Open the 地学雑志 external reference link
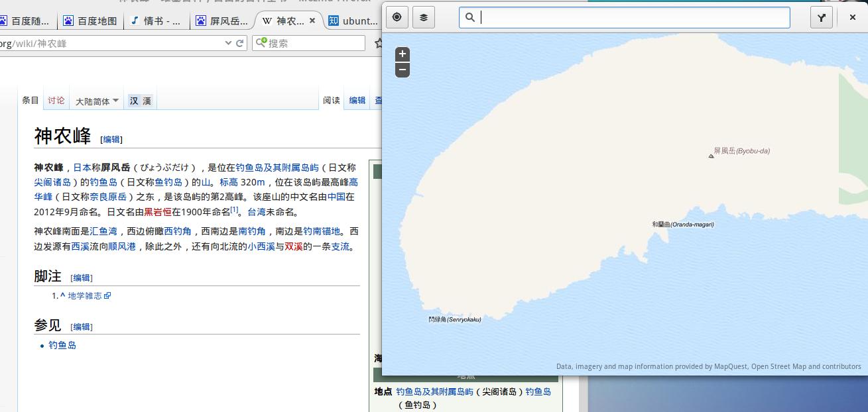 [86, 296]
